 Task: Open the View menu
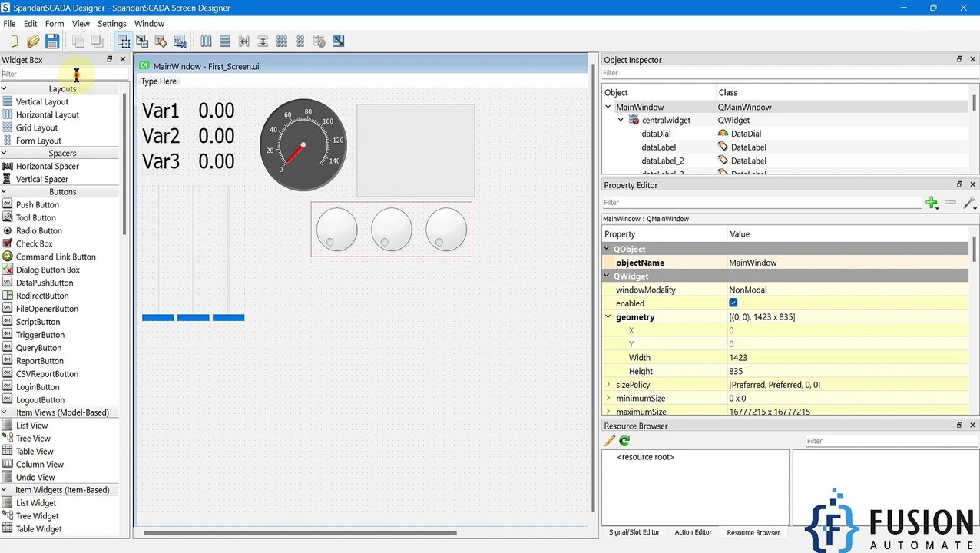tap(81, 24)
